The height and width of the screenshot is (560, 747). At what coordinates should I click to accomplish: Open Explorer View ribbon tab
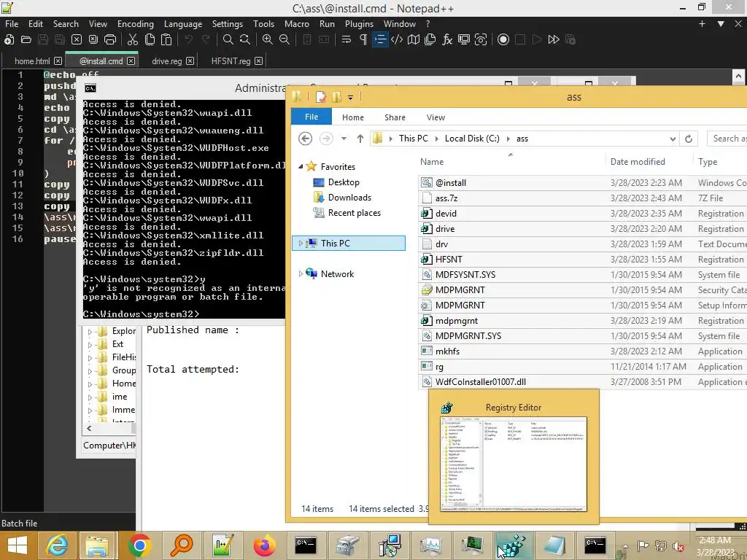click(436, 117)
